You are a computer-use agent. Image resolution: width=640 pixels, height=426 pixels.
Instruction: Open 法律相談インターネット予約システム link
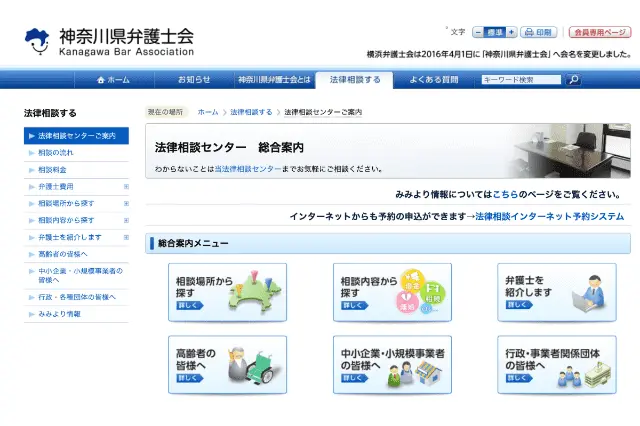pos(549,216)
